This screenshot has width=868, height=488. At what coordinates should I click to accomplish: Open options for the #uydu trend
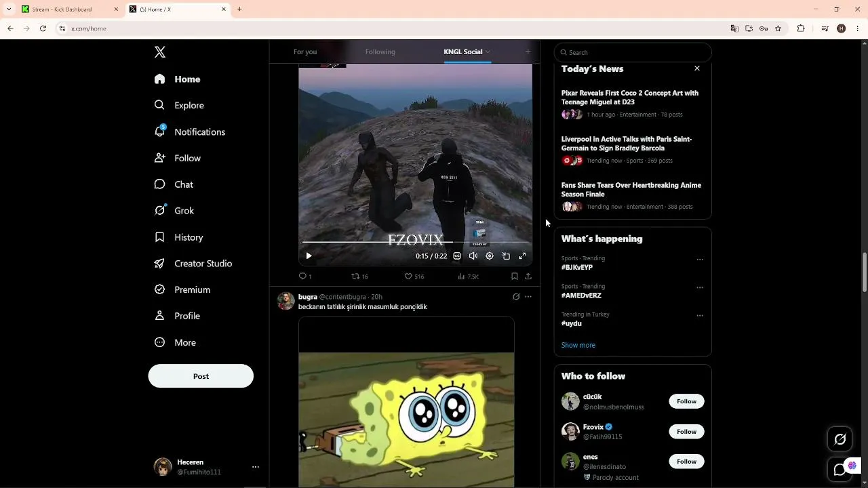(700, 316)
